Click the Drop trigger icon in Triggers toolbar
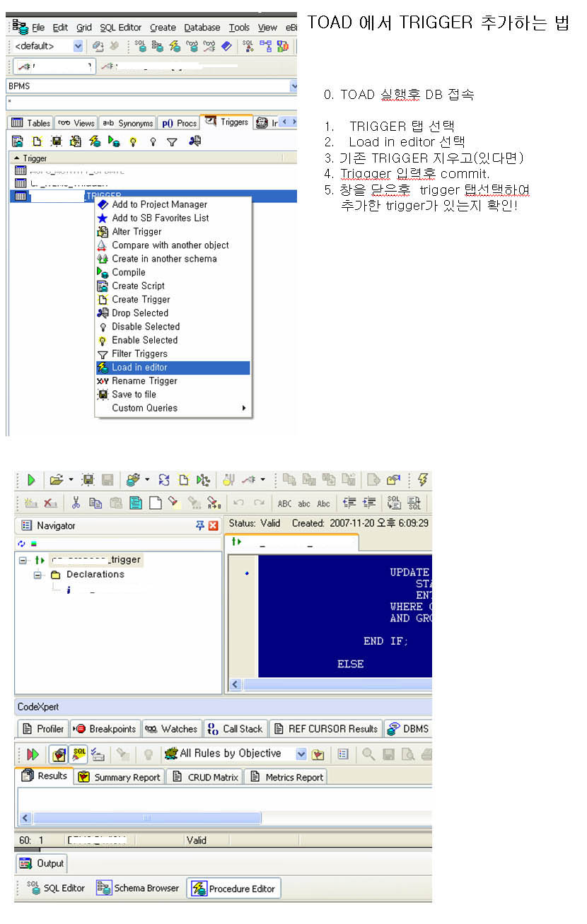The height and width of the screenshot is (924, 587). [195, 141]
